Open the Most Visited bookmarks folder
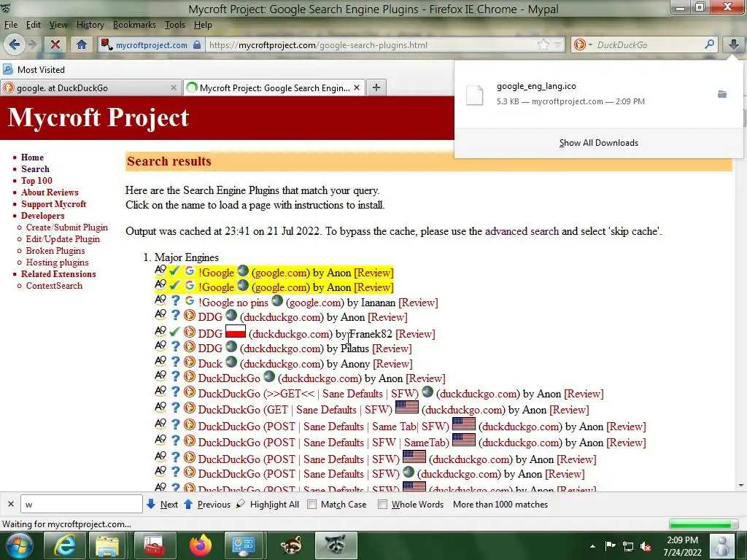Screen dimensions: 747x560 coord(34,69)
